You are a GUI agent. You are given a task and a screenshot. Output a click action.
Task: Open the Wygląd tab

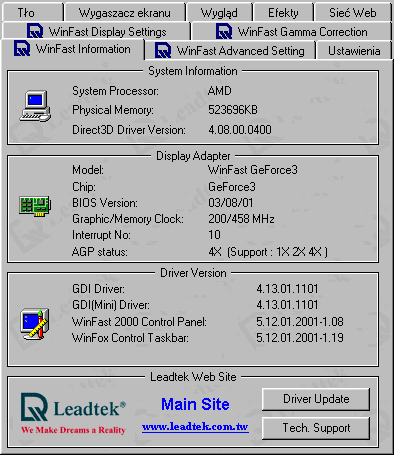pos(219,12)
